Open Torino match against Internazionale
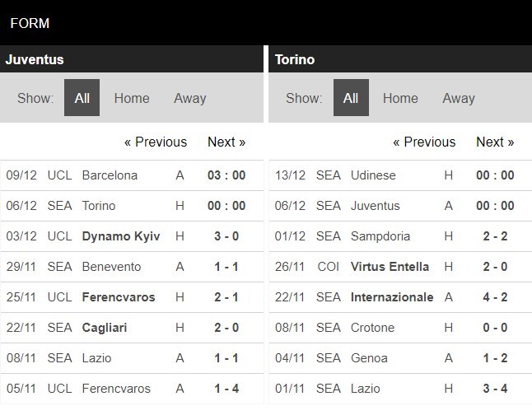Image resolution: width=532 pixels, height=415 pixels. (392, 297)
